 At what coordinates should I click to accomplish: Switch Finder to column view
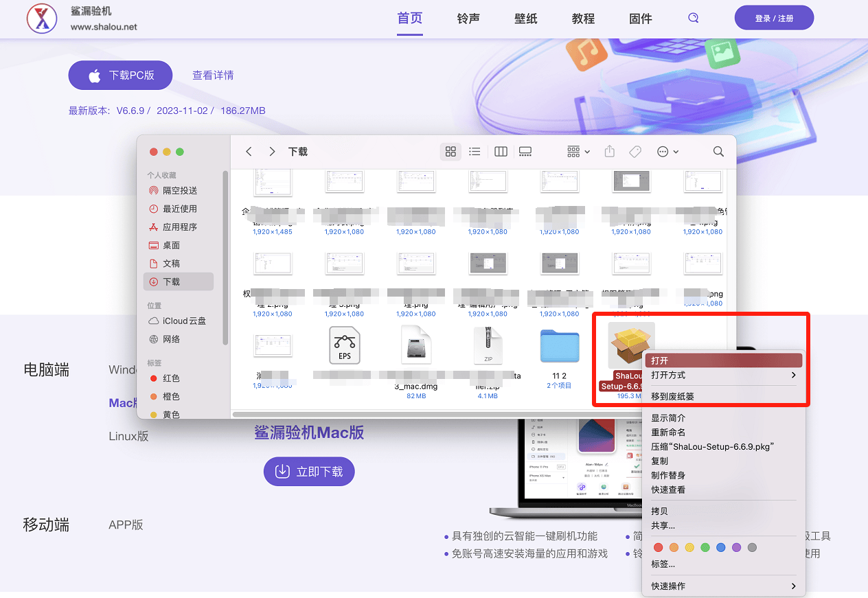tap(500, 151)
